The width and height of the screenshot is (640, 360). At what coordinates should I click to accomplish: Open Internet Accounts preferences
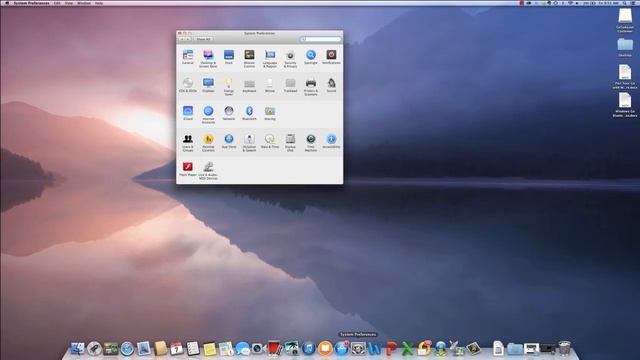(208, 114)
